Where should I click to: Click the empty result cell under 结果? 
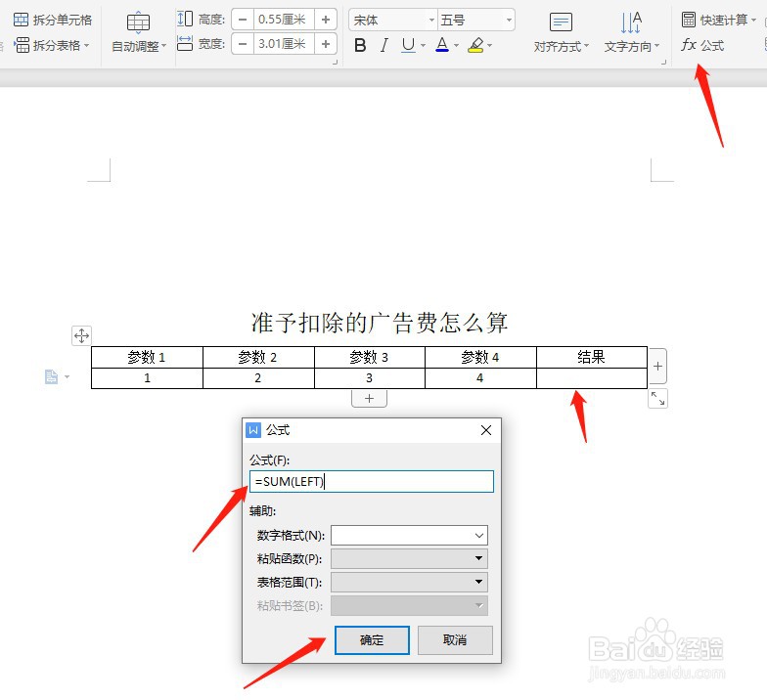point(591,378)
